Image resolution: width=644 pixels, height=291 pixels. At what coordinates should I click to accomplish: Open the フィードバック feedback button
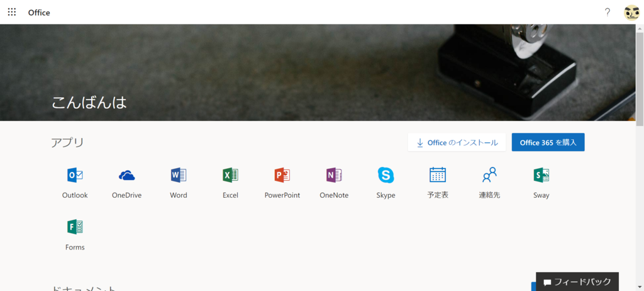(577, 282)
